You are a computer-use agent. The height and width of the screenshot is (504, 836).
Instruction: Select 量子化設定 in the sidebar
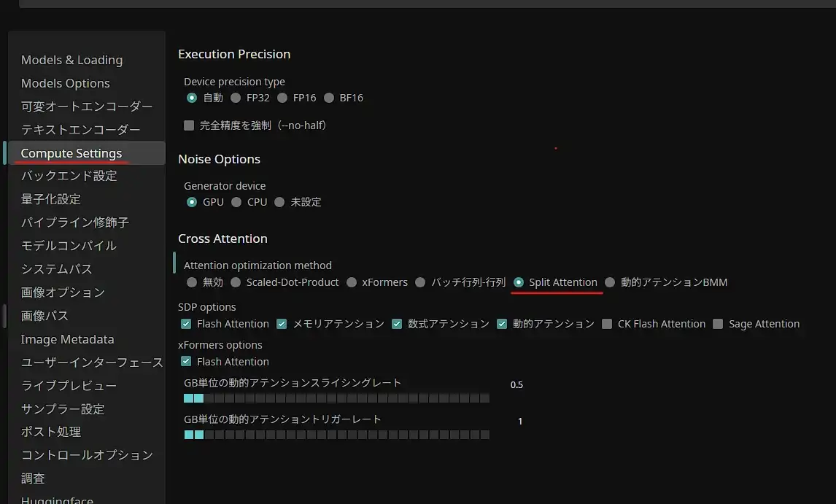[51, 199]
